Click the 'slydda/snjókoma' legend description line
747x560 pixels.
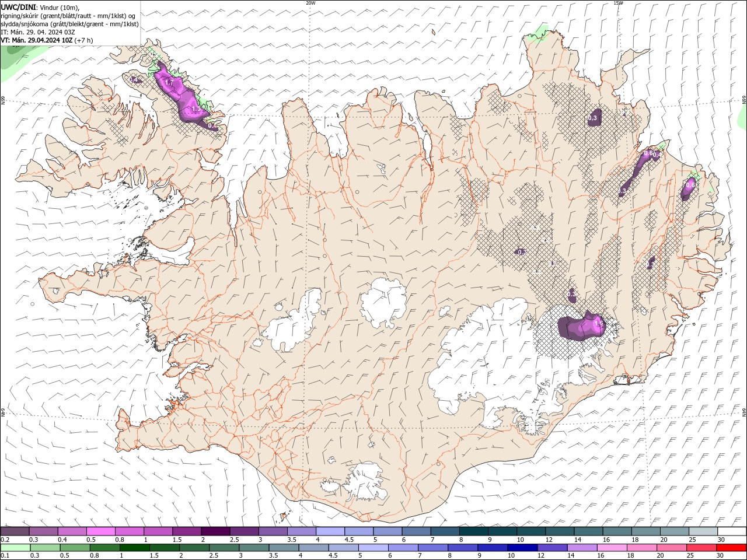[x=69, y=24]
